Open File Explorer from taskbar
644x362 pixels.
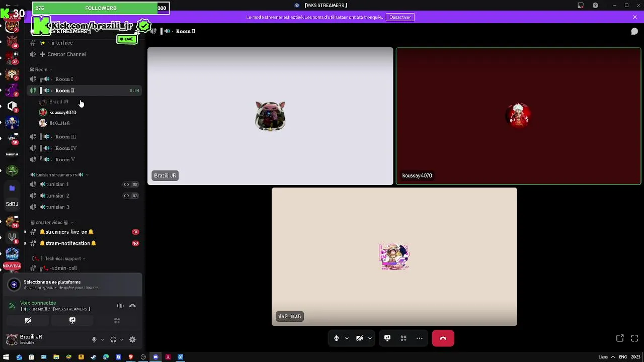click(56, 357)
